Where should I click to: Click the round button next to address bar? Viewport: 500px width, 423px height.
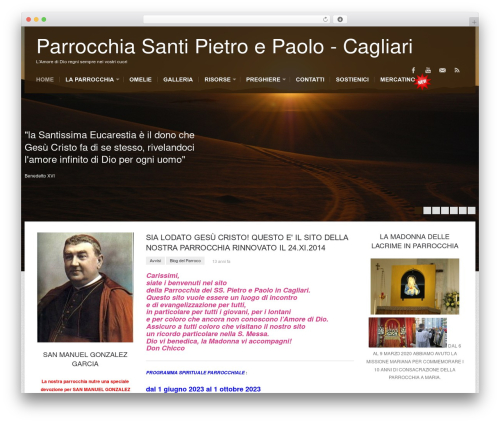[340, 19]
